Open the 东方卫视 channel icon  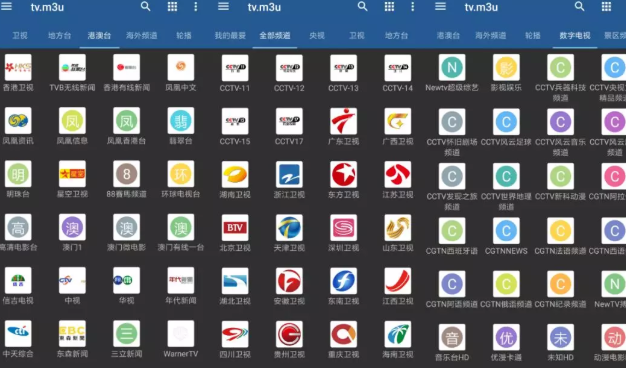(343, 174)
